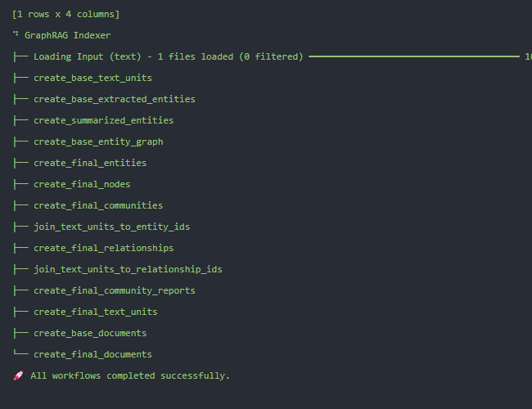Screen dimensions: 532x409
Task: Select the create_final_relationships workflow
Action: pos(103,249)
